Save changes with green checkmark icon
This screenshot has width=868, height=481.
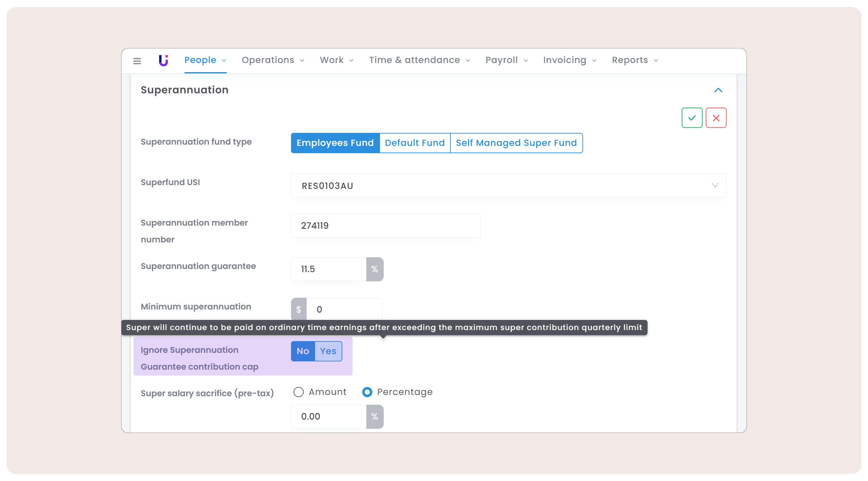(692, 118)
